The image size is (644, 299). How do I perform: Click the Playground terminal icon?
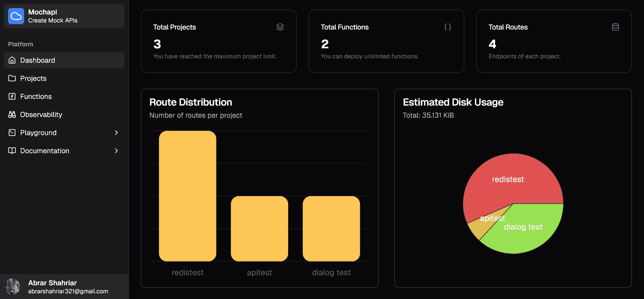(12, 133)
